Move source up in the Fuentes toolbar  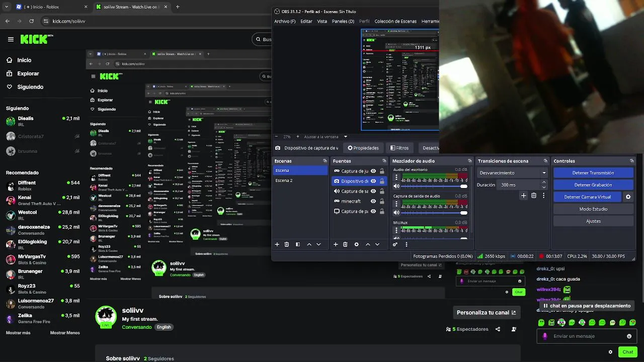(368, 244)
